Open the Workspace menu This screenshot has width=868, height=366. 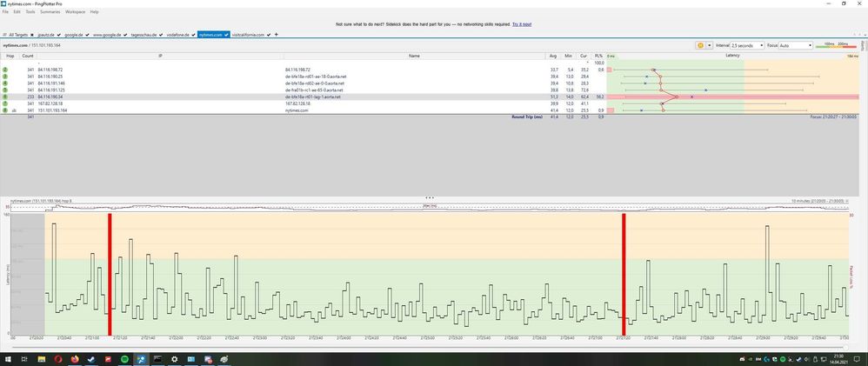[76, 11]
